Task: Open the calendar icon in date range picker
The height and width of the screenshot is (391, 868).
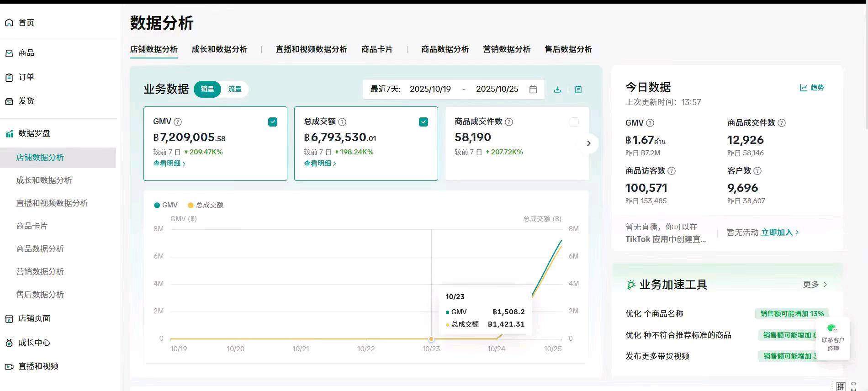Action: coord(533,89)
